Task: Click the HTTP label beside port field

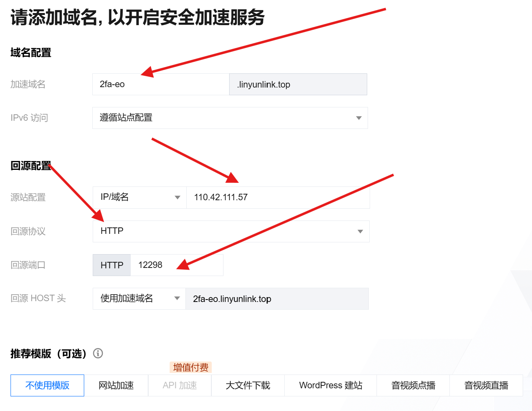Action: click(x=112, y=265)
